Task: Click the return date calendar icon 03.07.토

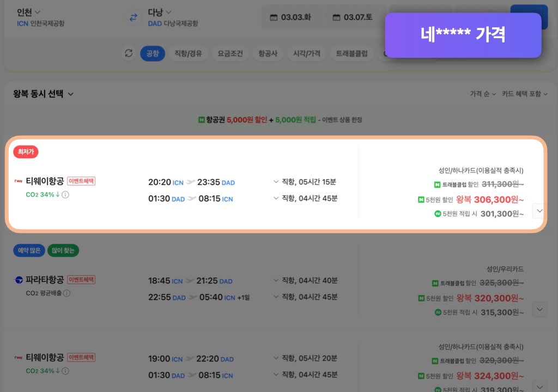Action: point(336,17)
